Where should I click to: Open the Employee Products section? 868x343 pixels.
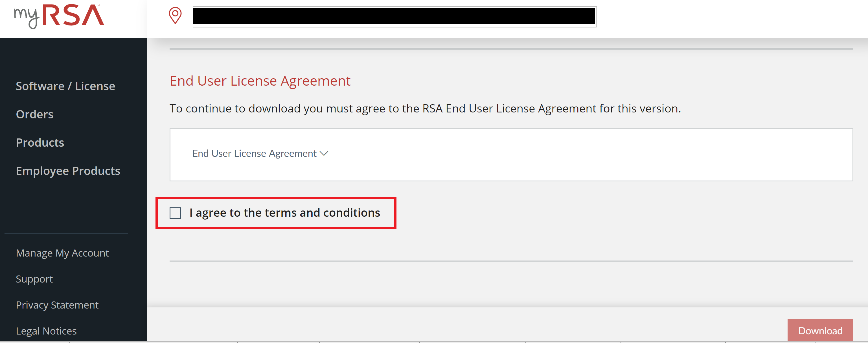[68, 171]
